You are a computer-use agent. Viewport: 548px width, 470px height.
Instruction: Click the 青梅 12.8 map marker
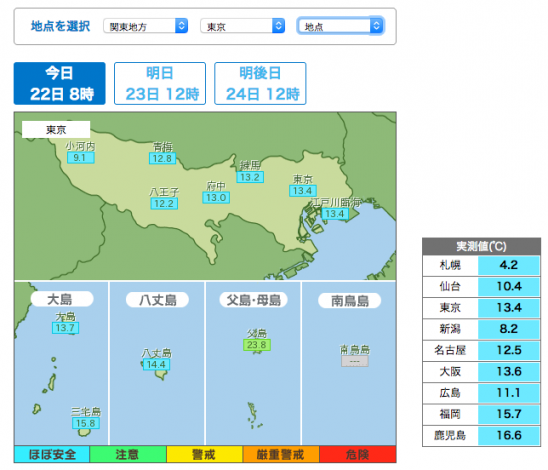(x=163, y=158)
